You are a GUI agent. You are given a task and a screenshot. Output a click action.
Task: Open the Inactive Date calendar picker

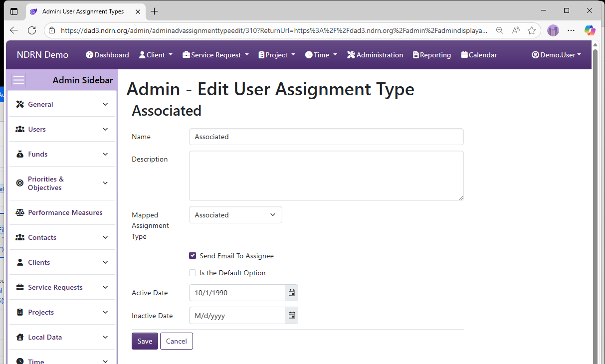point(292,315)
